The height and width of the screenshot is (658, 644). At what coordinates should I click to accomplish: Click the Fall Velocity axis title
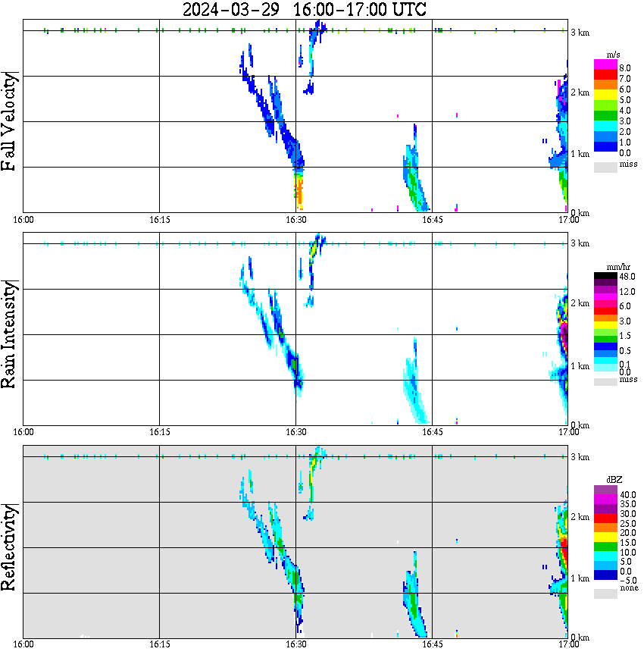pos(8,122)
